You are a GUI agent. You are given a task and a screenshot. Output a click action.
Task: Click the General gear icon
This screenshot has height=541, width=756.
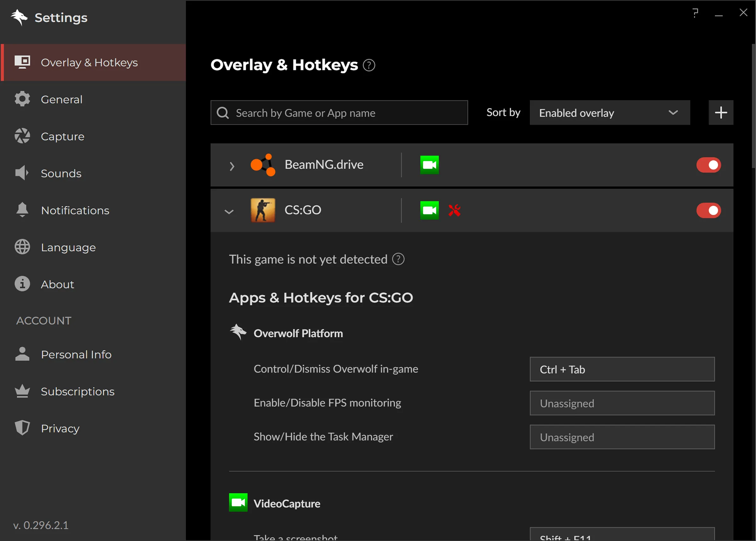(22, 99)
